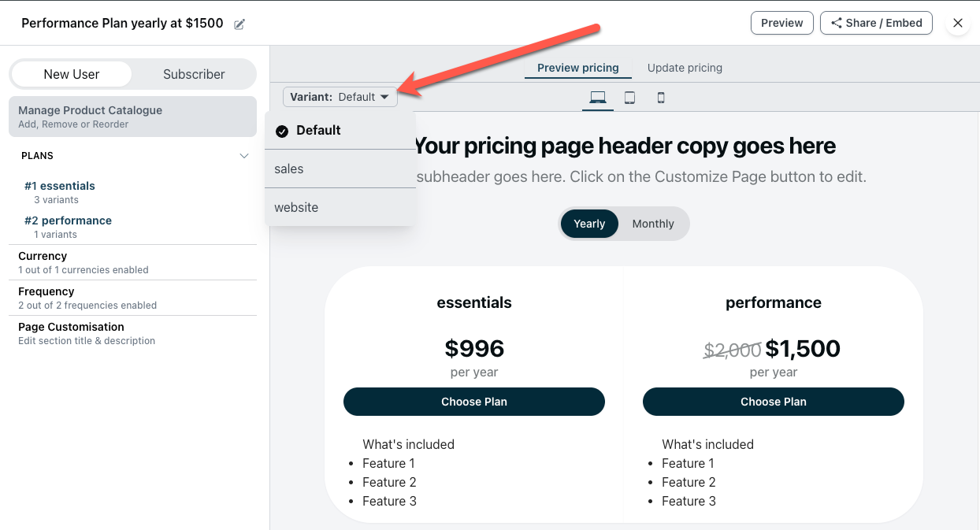The width and height of the screenshot is (980, 530).
Task: Select Monthly billing toggle
Action: (x=653, y=224)
